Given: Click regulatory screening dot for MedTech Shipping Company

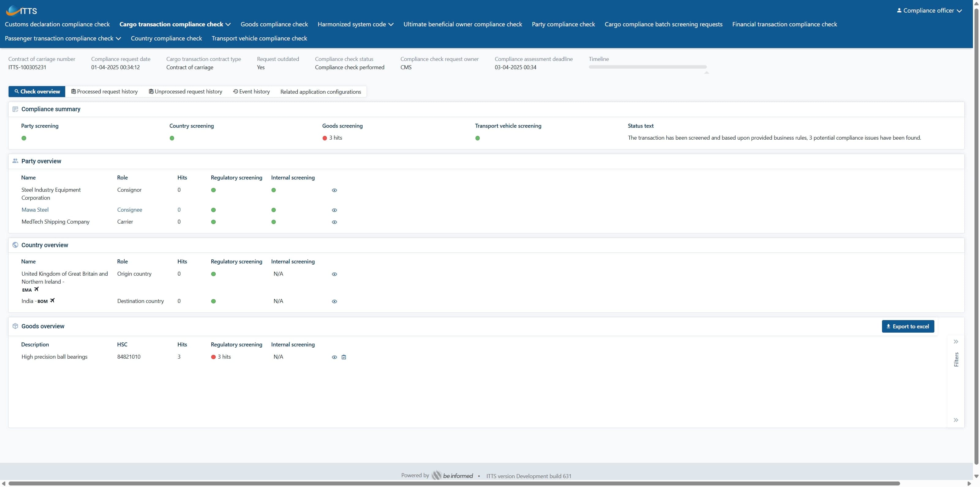Looking at the screenshot, I should 213,222.
